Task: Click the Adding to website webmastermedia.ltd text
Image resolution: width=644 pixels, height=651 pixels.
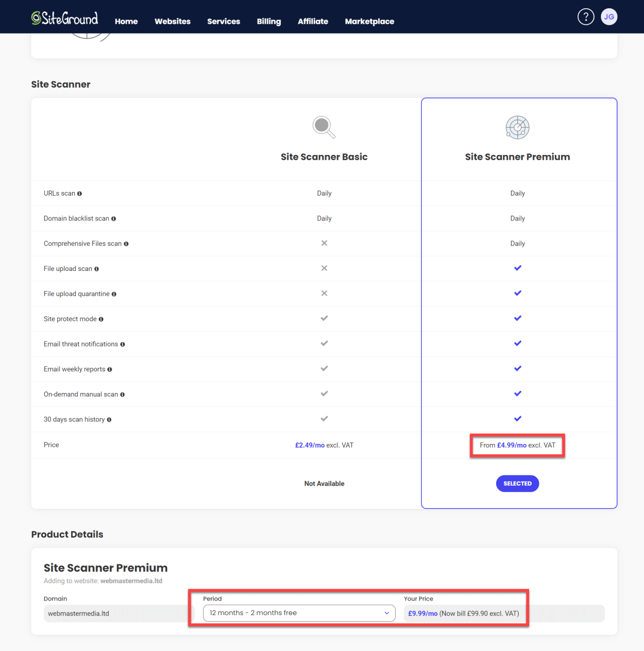Action: pos(103,581)
